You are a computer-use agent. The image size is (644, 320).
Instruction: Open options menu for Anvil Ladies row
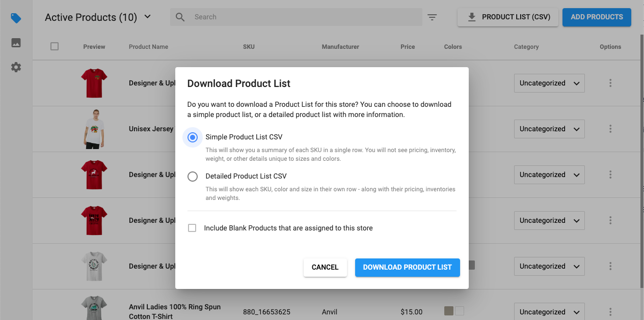click(x=610, y=312)
